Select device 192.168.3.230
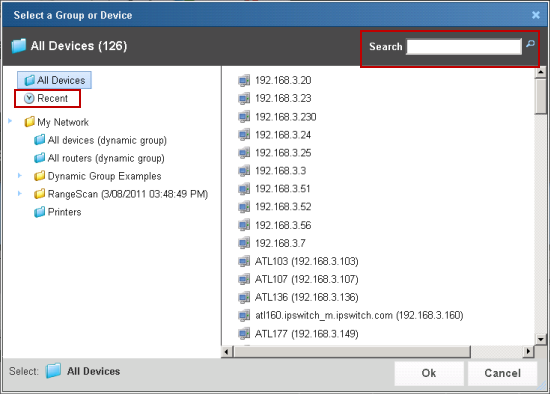Image resolution: width=550 pixels, height=394 pixels. pos(286,117)
